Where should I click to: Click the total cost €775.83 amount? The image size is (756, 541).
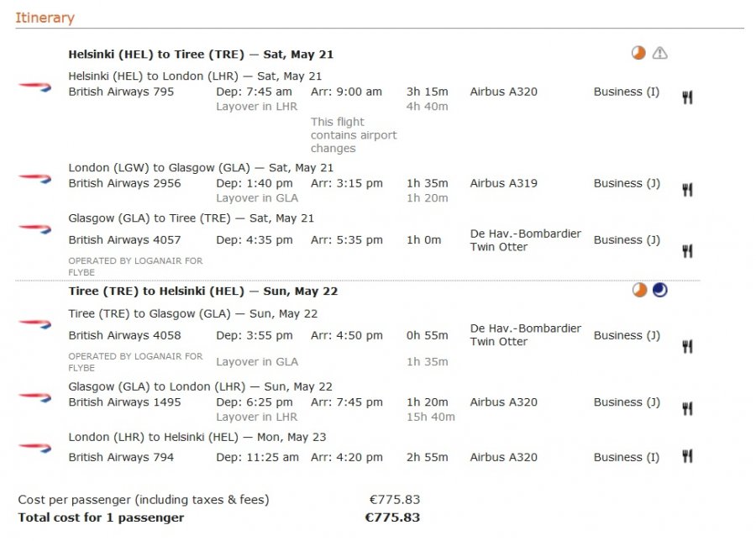pyautogui.click(x=392, y=517)
